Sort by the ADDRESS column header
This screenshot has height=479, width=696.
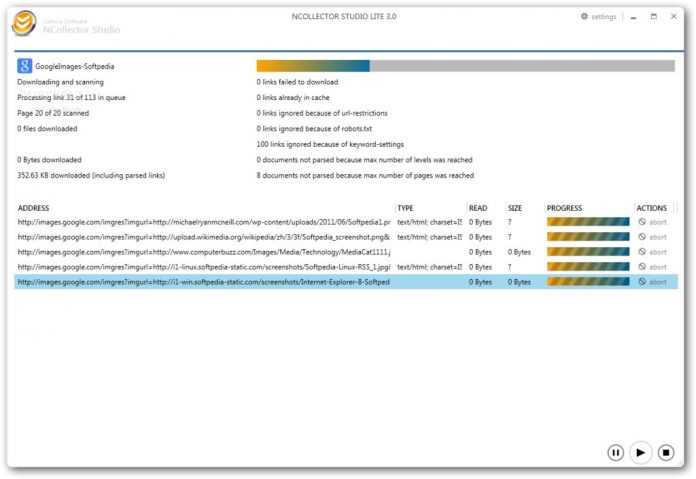click(34, 208)
